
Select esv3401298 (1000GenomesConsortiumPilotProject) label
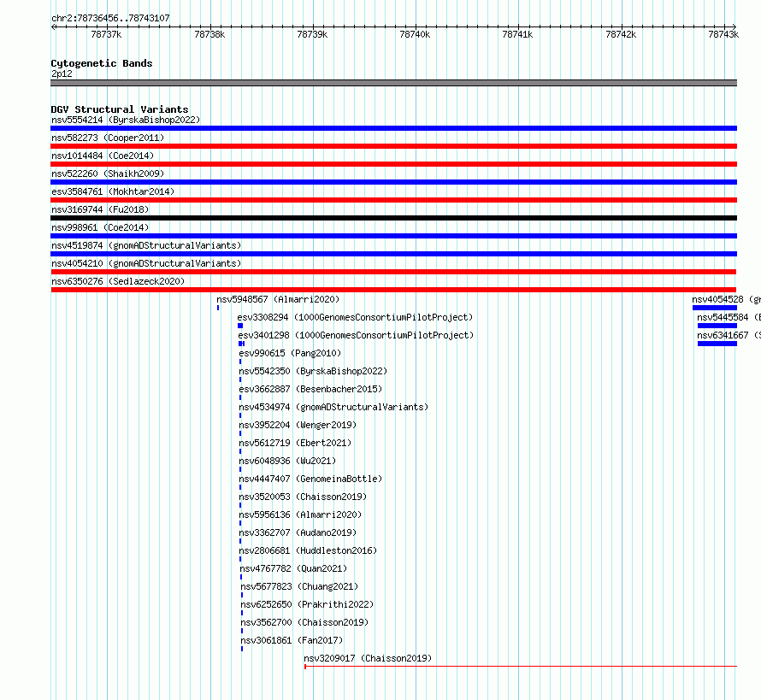(356, 335)
